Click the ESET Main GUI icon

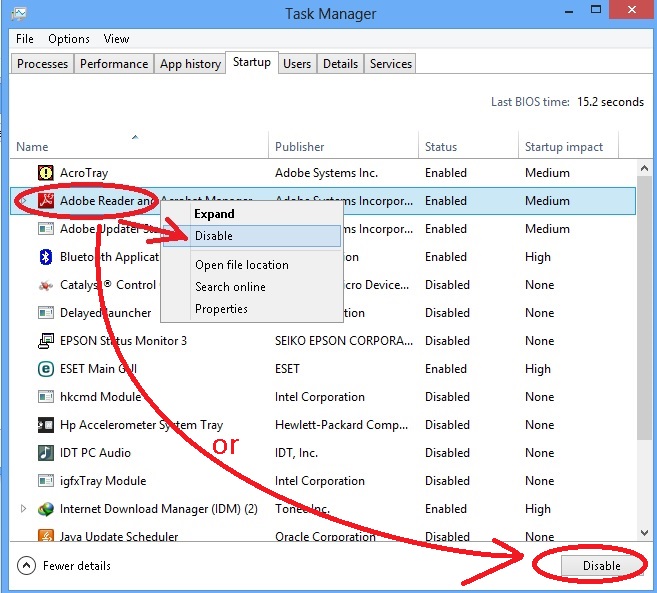tap(46, 369)
